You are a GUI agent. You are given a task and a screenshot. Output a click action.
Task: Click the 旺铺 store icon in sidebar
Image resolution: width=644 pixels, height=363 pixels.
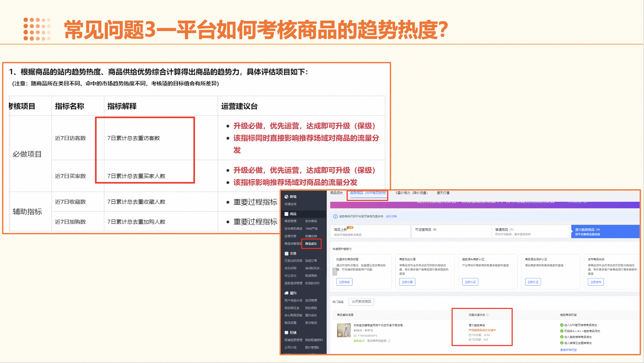click(x=286, y=333)
